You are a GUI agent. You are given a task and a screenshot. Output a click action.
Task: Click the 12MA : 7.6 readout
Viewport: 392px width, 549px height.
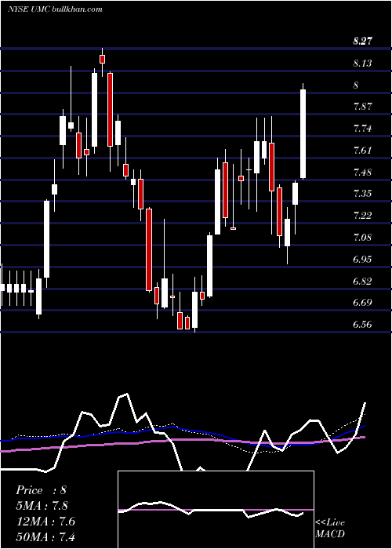coord(45,522)
